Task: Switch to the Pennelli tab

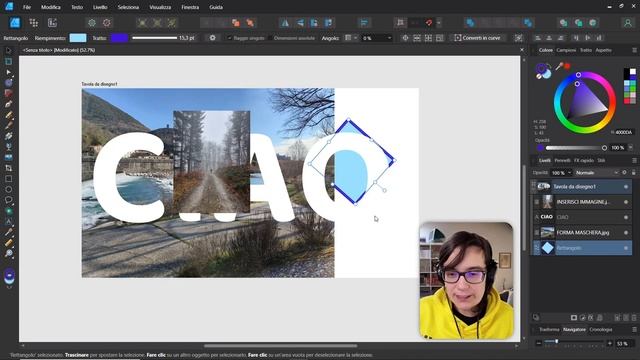Action: tap(562, 160)
